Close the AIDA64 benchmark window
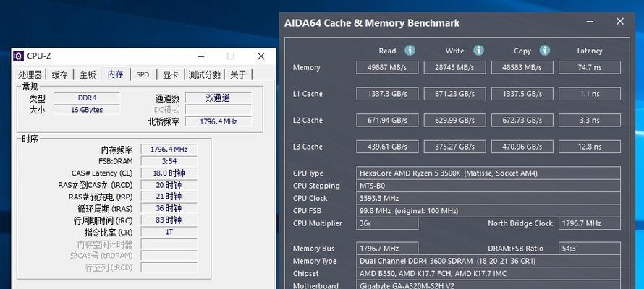 [x=620, y=22]
